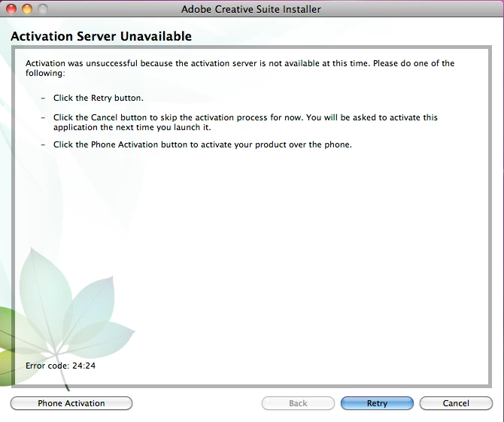Click the Retry button

(x=377, y=403)
